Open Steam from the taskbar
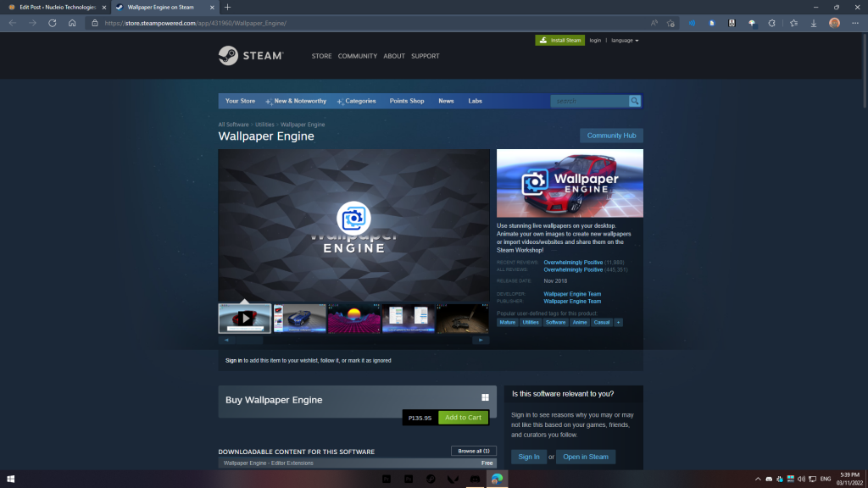Viewport: 868px width, 488px height. click(x=431, y=480)
